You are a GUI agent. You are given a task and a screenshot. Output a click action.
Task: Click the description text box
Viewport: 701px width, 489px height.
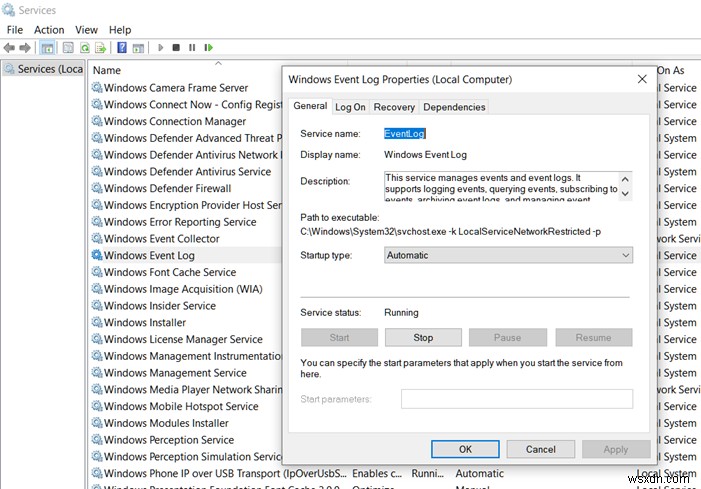[x=501, y=186]
